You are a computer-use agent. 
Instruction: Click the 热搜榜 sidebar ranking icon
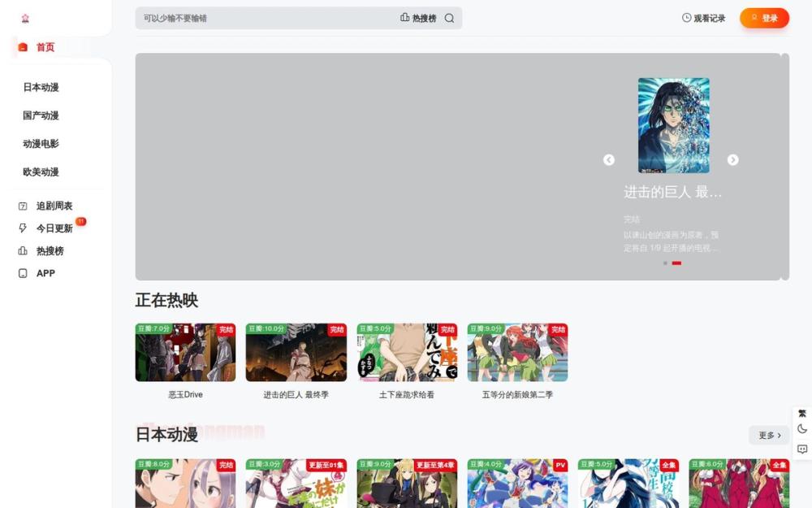click(x=23, y=251)
